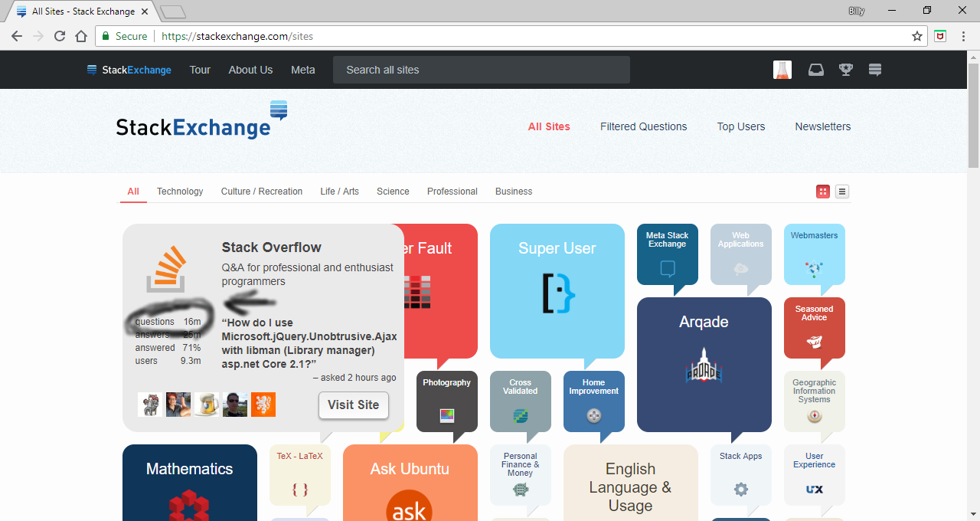Click the Pocket extension icon in toolbar
This screenshot has height=521, width=980.
(x=940, y=36)
